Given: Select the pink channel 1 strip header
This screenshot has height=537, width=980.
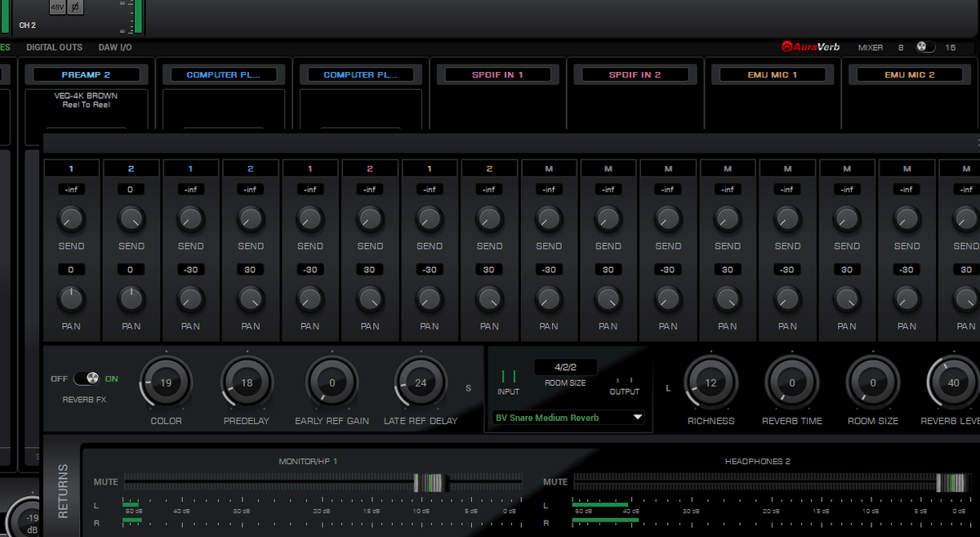Looking at the screenshot, I should pyautogui.click(x=310, y=169).
